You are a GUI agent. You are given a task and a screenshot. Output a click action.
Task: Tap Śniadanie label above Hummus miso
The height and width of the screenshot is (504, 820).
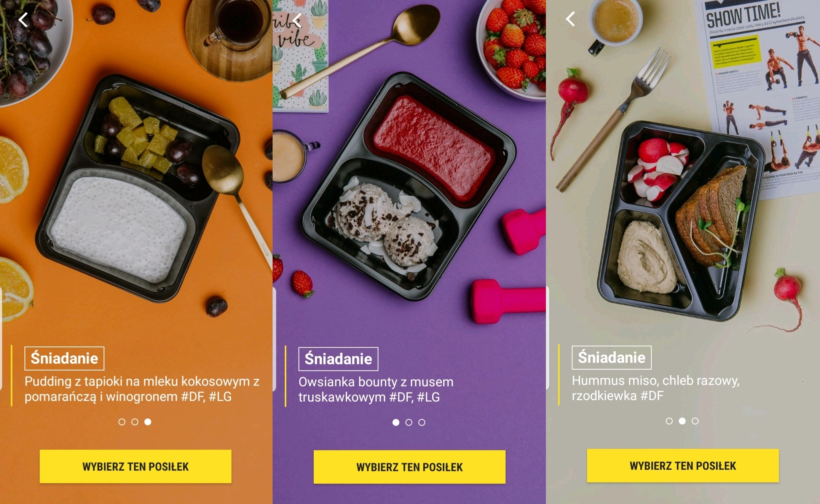pyautogui.click(x=612, y=357)
